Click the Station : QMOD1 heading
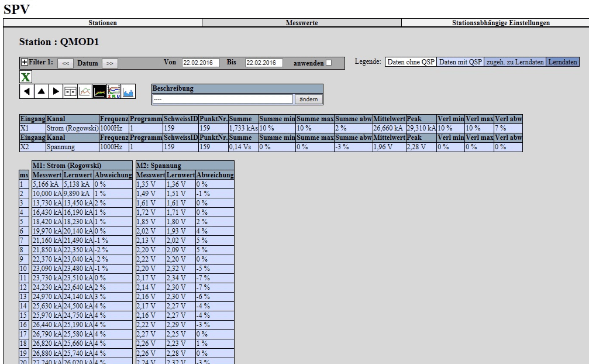The width and height of the screenshot is (589, 364). click(x=59, y=42)
